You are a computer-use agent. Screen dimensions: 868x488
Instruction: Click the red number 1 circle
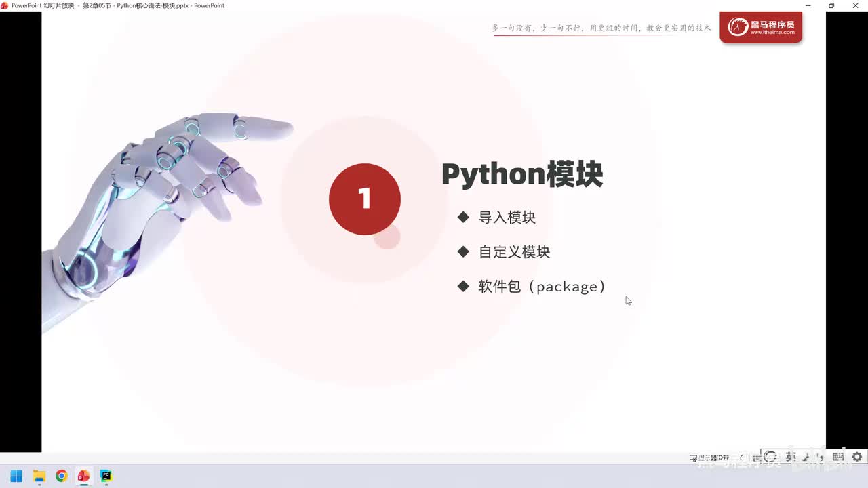[365, 199]
